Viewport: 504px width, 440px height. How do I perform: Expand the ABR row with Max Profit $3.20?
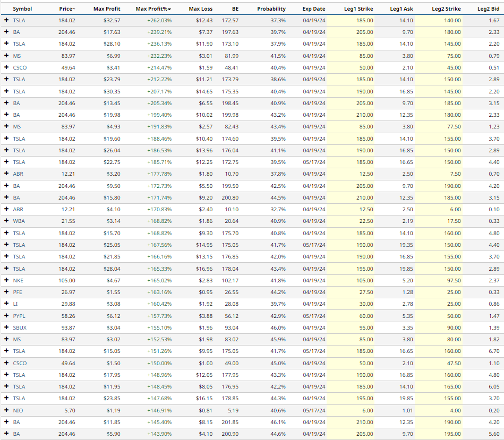tap(6, 174)
